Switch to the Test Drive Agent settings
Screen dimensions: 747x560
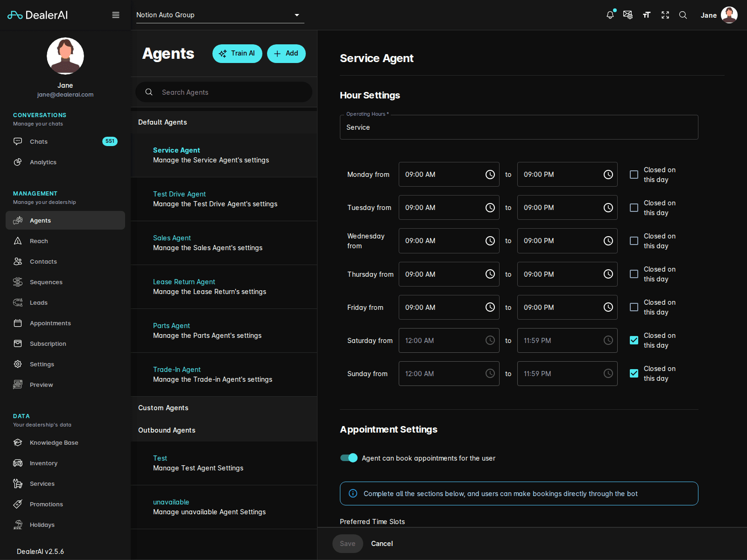[x=179, y=194]
